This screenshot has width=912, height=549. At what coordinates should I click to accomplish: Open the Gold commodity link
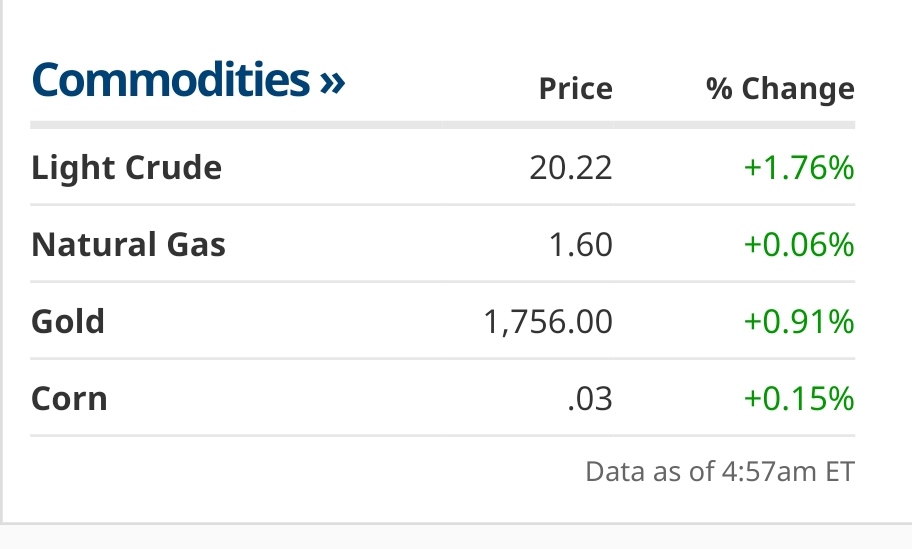pyautogui.click(x=68, y=321)
